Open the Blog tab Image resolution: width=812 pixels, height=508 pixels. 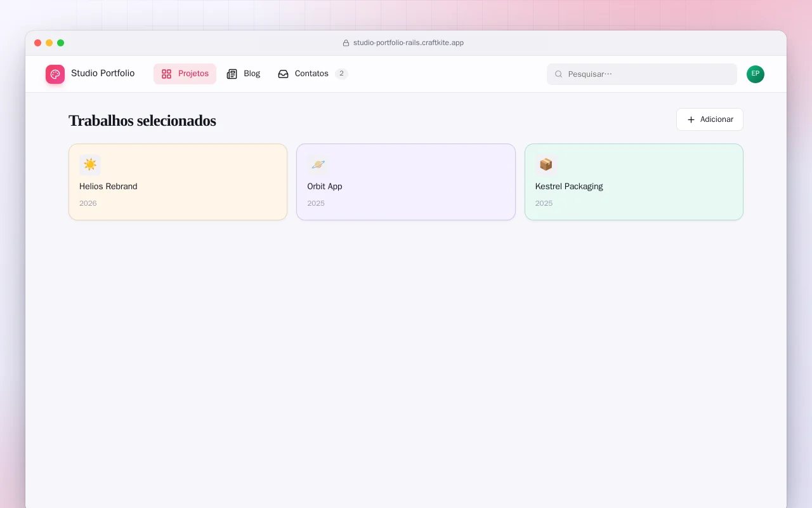pyautogui.click(x=244, y=74)
